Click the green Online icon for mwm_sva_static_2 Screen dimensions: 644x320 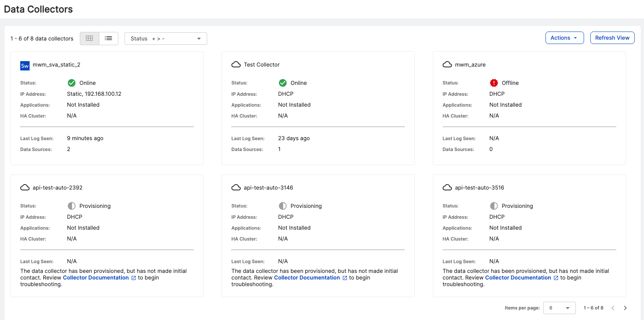[x=72, y=83]
